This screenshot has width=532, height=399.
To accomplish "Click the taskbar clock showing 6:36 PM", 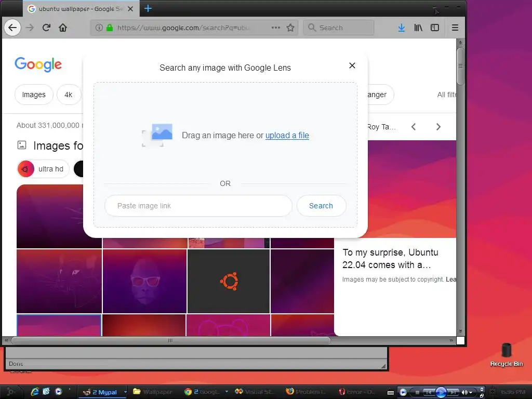I will (x=513, y=392).
